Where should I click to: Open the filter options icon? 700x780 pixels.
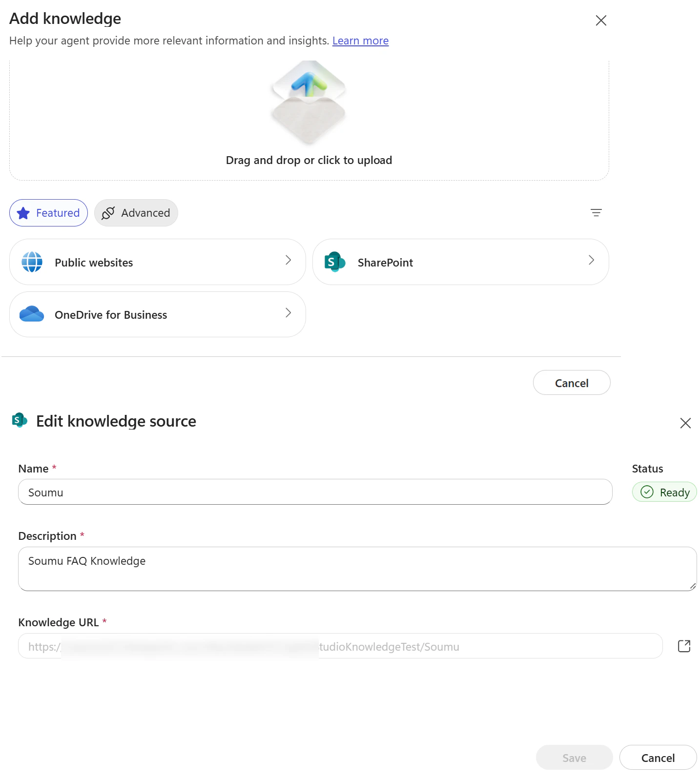(596, 213)
